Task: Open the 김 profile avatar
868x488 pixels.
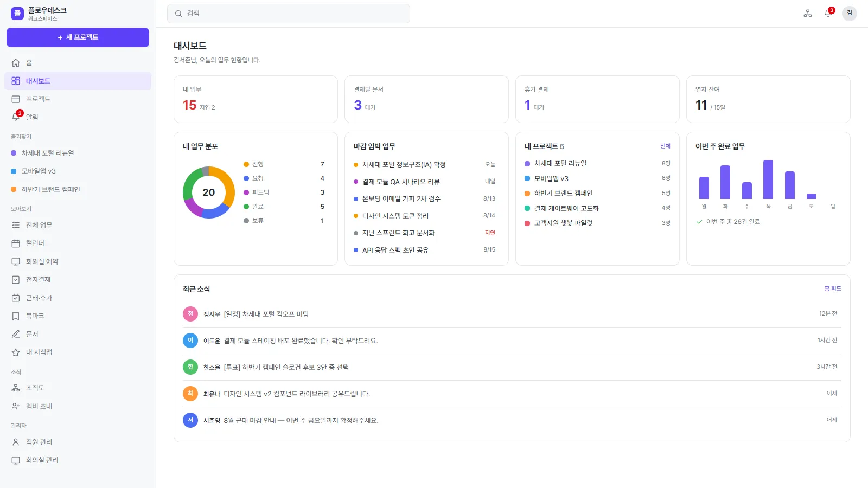Action: point(850,14)
